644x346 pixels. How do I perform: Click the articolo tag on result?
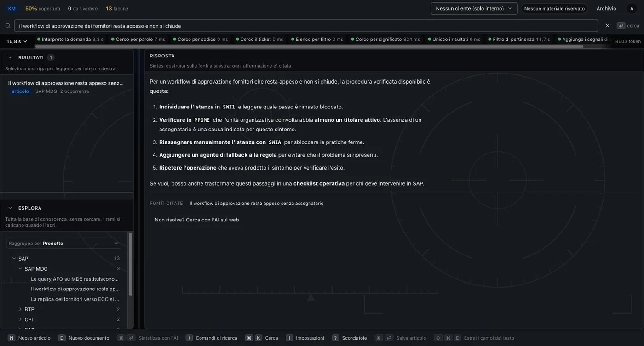click(x=20, y=91)
